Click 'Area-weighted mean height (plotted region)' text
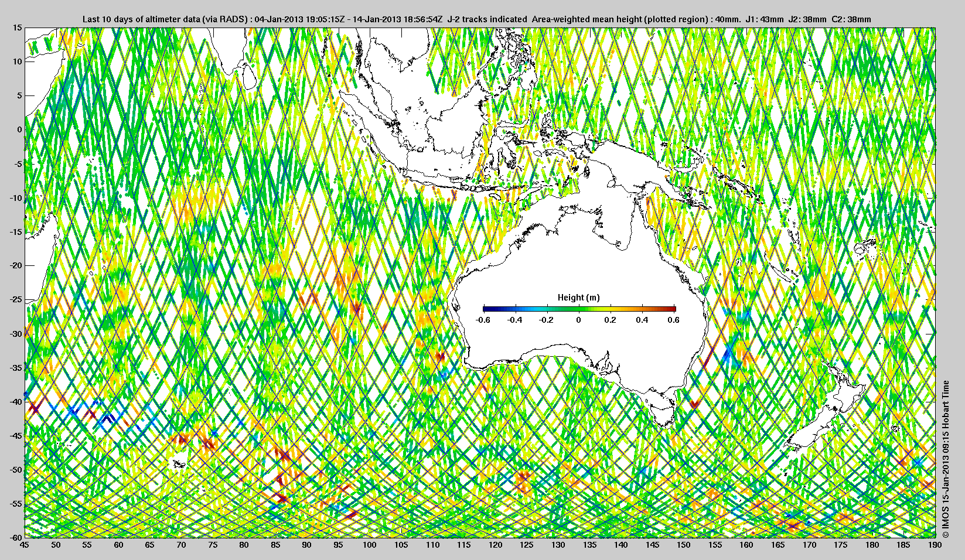 (619, 19)
